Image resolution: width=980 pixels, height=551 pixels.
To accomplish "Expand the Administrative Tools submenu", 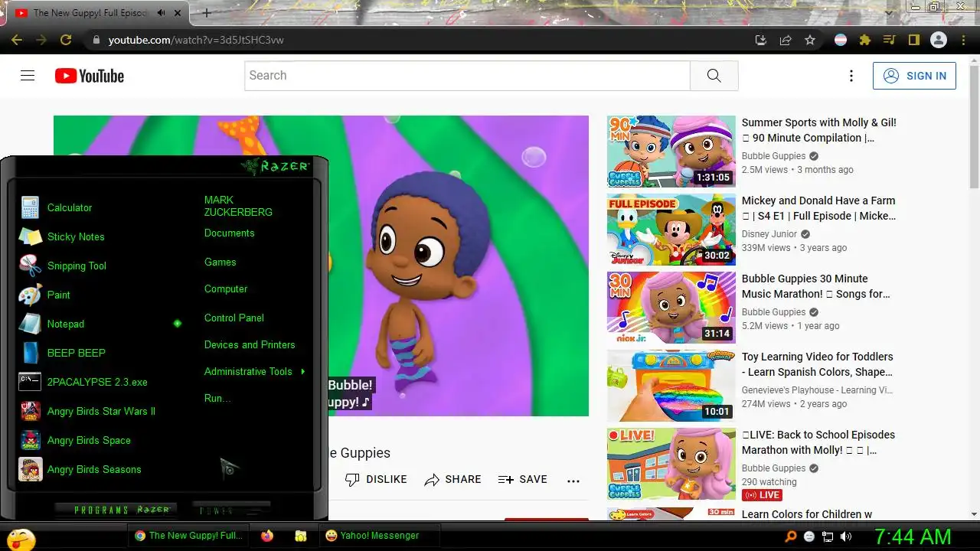I will click(255, 371).
